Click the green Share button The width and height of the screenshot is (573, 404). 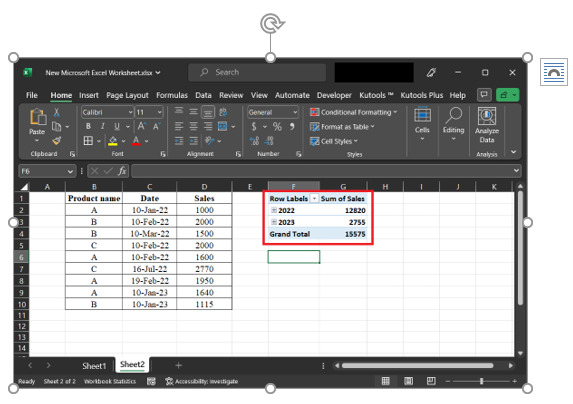[507, 95]
